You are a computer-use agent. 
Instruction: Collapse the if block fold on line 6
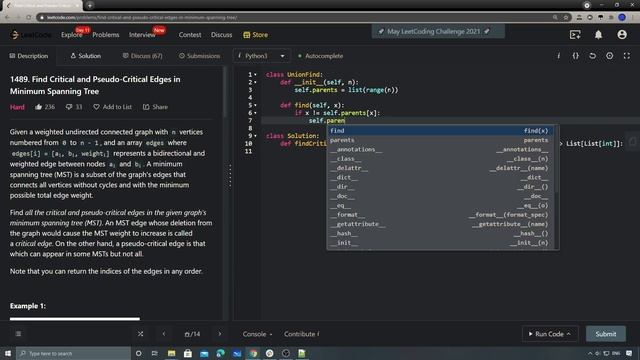(256, 113)
